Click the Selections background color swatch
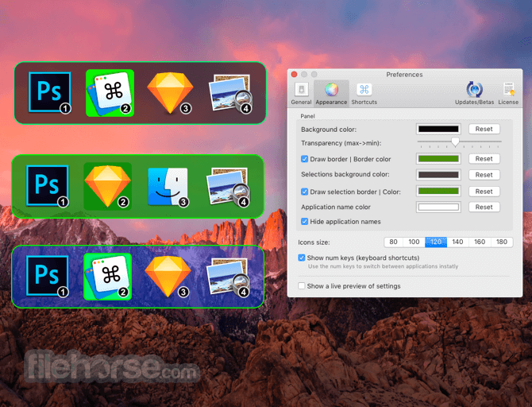The height and width of the screenshot is (407, 532). tap(438, 175)
